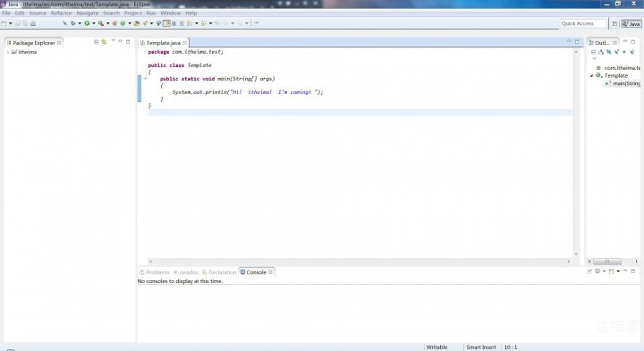Open the New file dropdown arrow
This screenshot has height=351, width=644.
coord(11,23)
